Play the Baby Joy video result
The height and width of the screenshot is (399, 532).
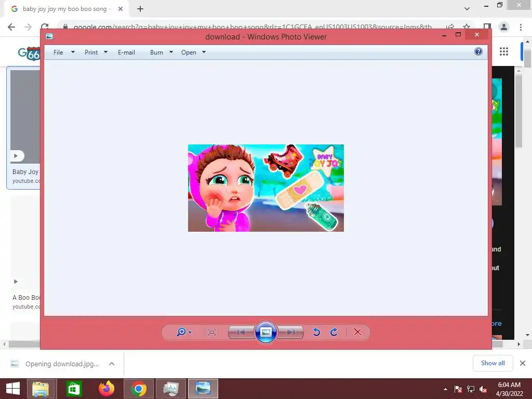point(16,156)
